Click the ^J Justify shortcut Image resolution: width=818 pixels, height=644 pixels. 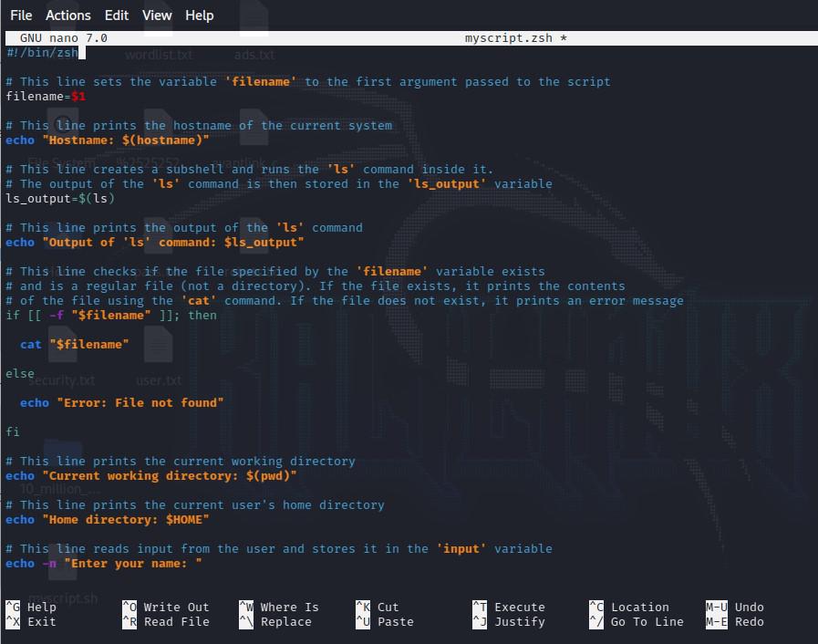coord(509,621)
